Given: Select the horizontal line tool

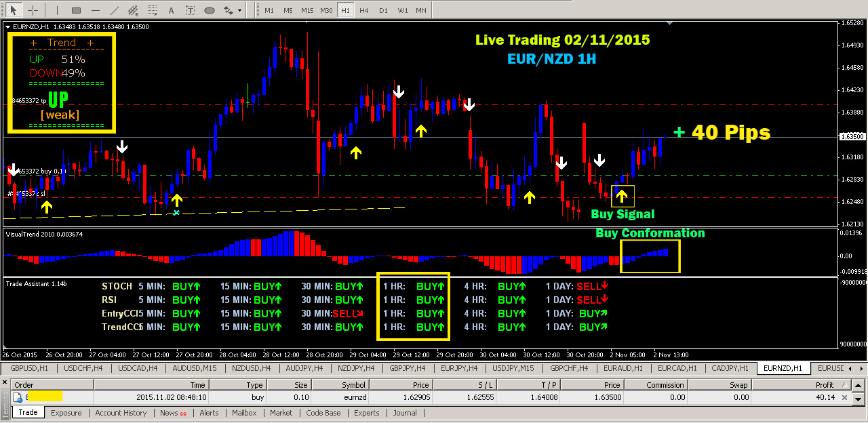Looking at the screenshot, I should pos(95,10).
